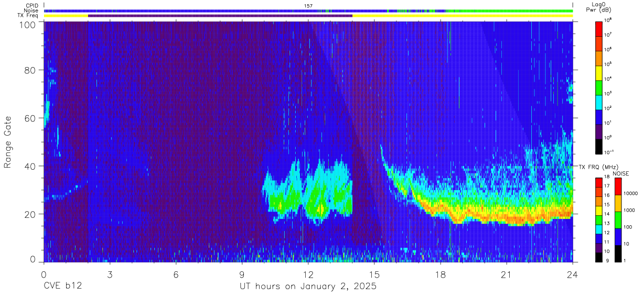644x297 pixels.
Task: Pick the green 13-14 MHz TX FRQ swatch
Action: (x=599, y=220)
